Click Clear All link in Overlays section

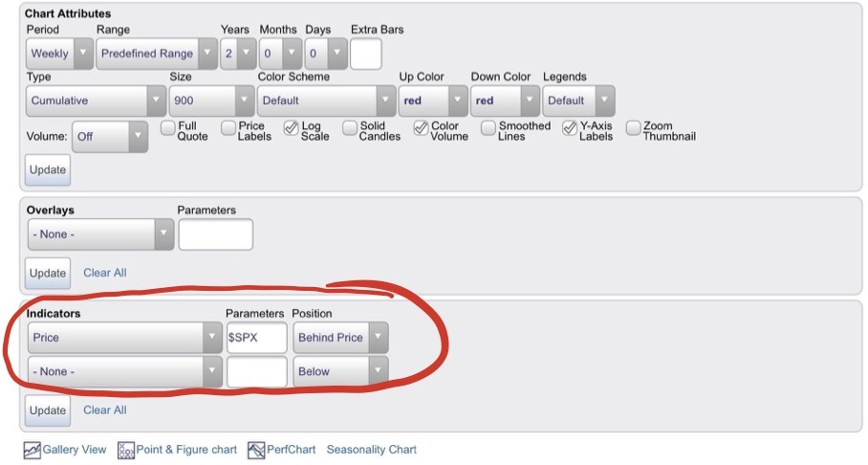(105, 273)
